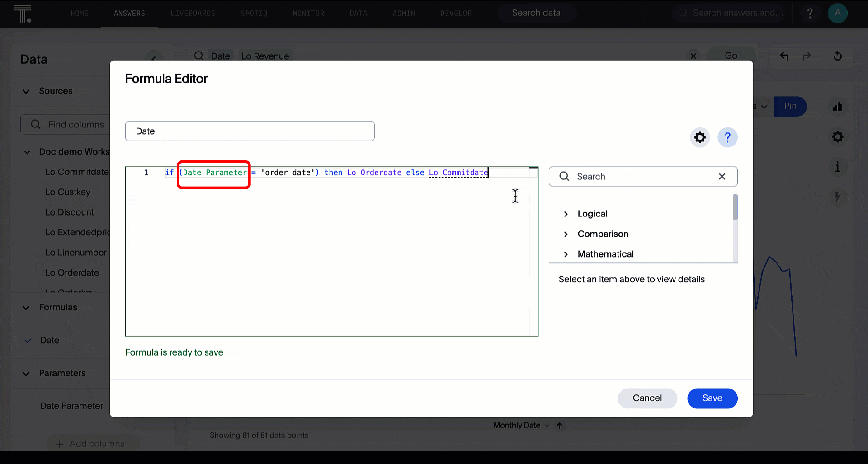
Task: Expand the Logical functions category
Action: pyautogui.click(x=566, y=214)
